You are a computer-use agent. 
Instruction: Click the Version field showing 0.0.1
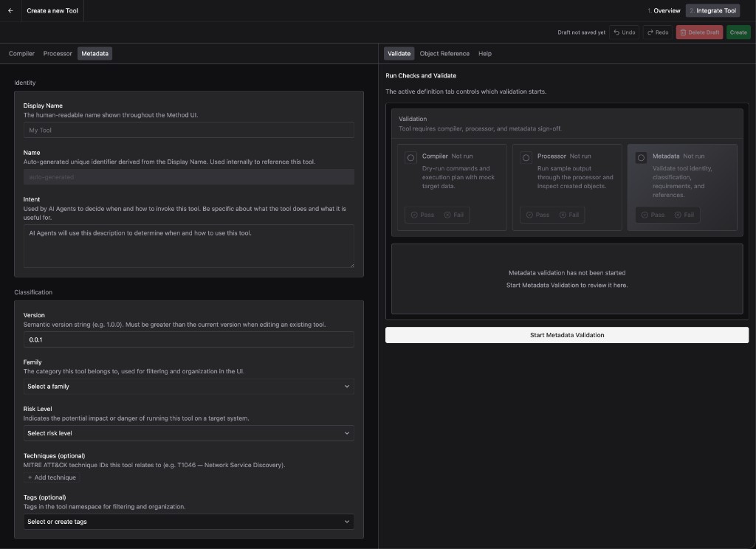(x=188, y=340)
